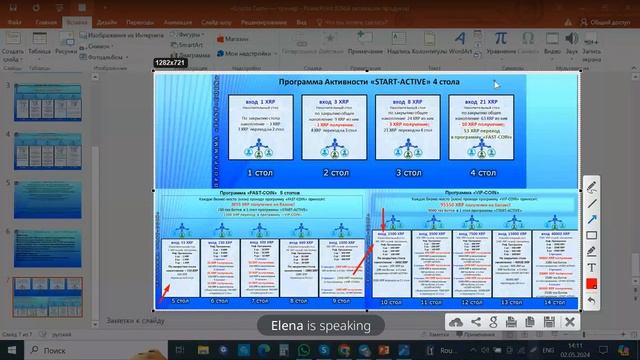The image size is (640, 360).
Task: Click Изображения из Интернета
Action: click(122, 36)
